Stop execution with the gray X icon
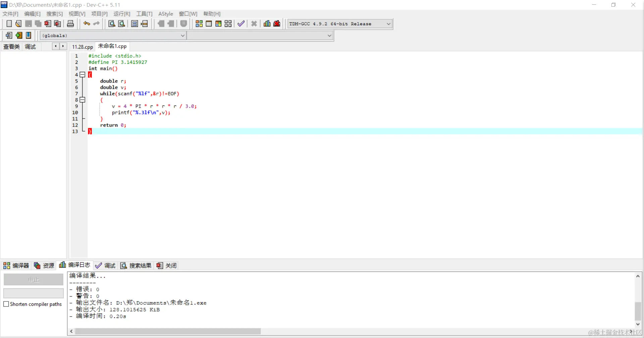 pyautogui.click(x=254, y=23)
